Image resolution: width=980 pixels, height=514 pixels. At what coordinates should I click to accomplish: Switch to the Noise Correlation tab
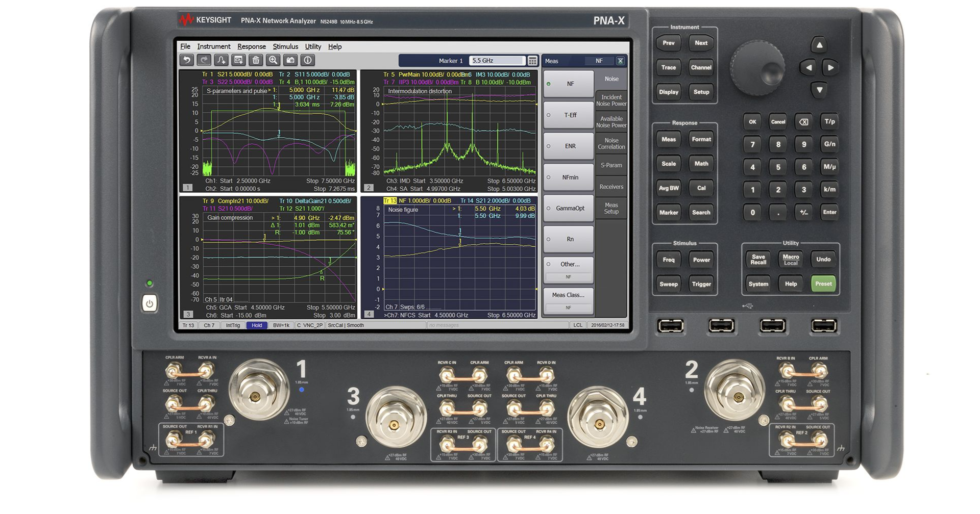click(611, 144)
